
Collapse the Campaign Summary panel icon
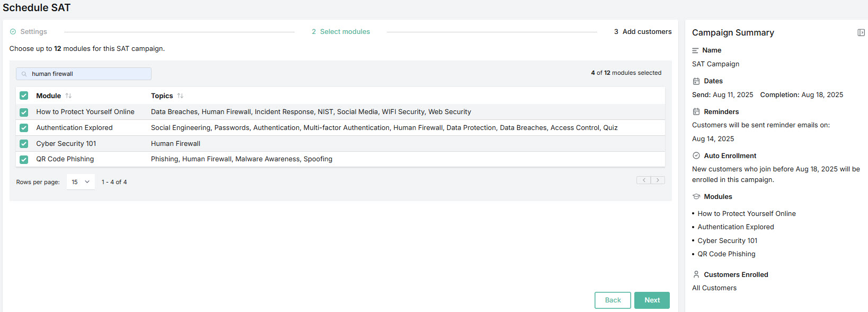(861, 32)
